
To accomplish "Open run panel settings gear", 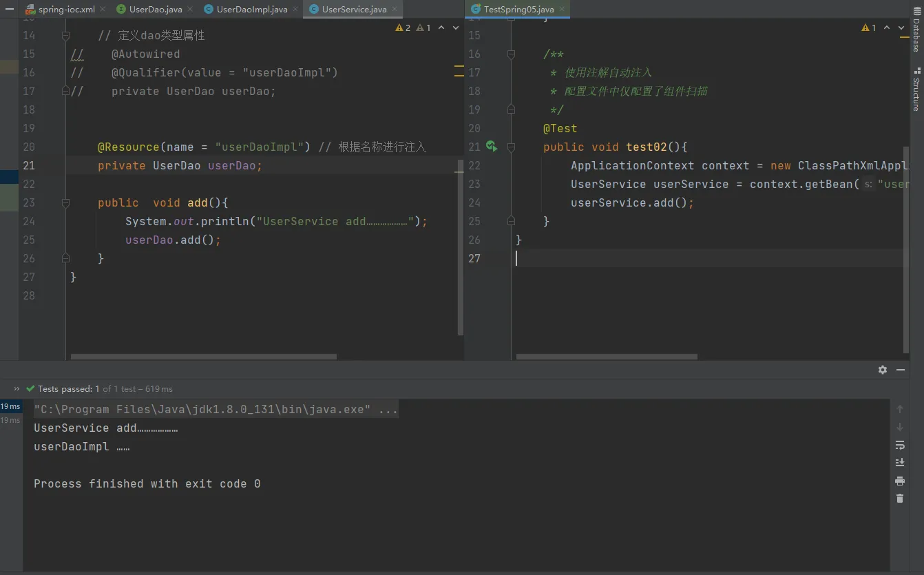I will click(883, 370).
